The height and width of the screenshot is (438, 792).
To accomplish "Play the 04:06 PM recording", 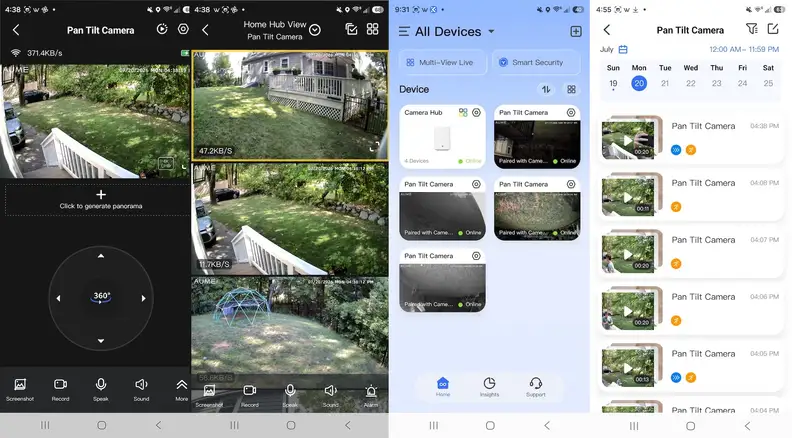I will click(628, 311).
